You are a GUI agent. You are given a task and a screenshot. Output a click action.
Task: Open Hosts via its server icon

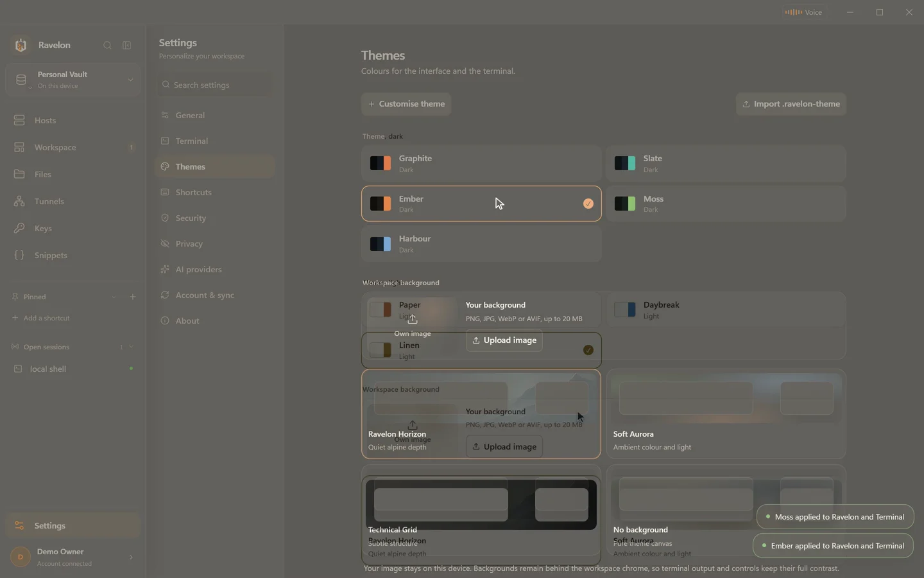19,120
